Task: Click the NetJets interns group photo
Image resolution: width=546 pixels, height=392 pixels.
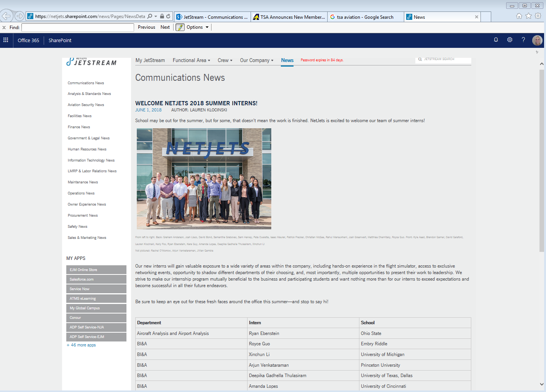Action: tap(204, 179)
